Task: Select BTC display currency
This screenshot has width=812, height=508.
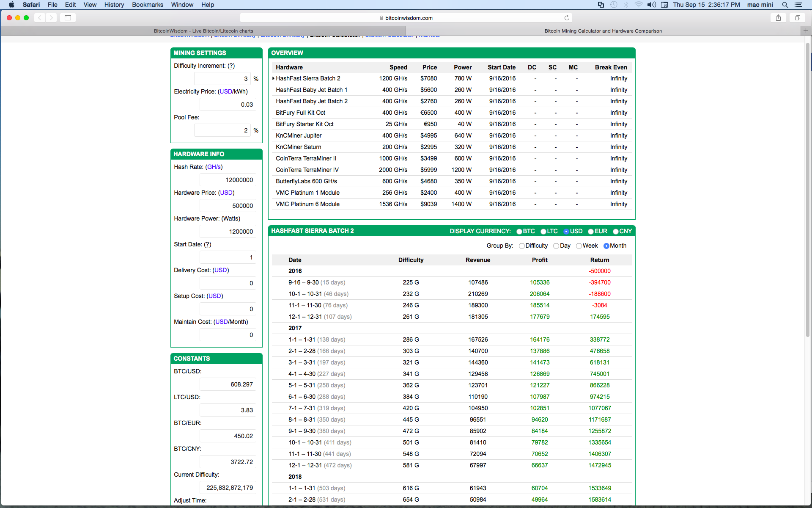Action: [519, 232]
